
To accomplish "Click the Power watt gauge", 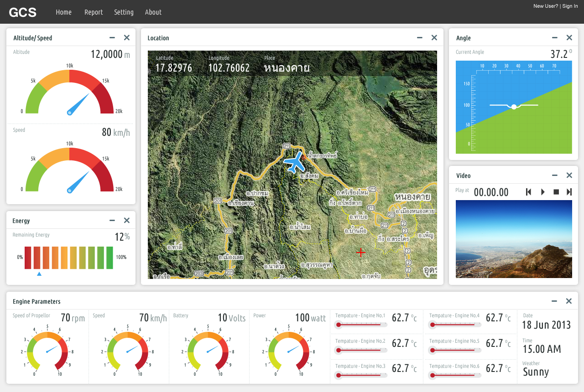I will 288,351.
